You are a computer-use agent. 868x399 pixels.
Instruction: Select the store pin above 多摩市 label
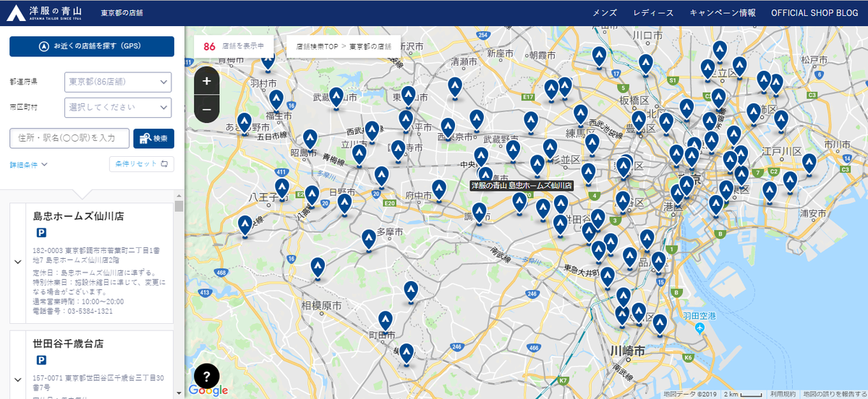(369, 241)
